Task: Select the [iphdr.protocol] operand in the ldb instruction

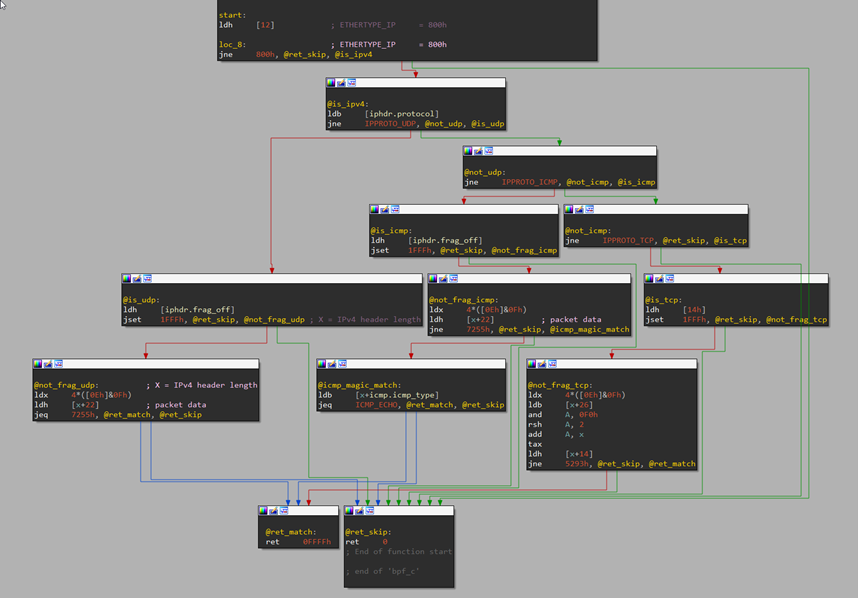Action: tap(401, 114)
